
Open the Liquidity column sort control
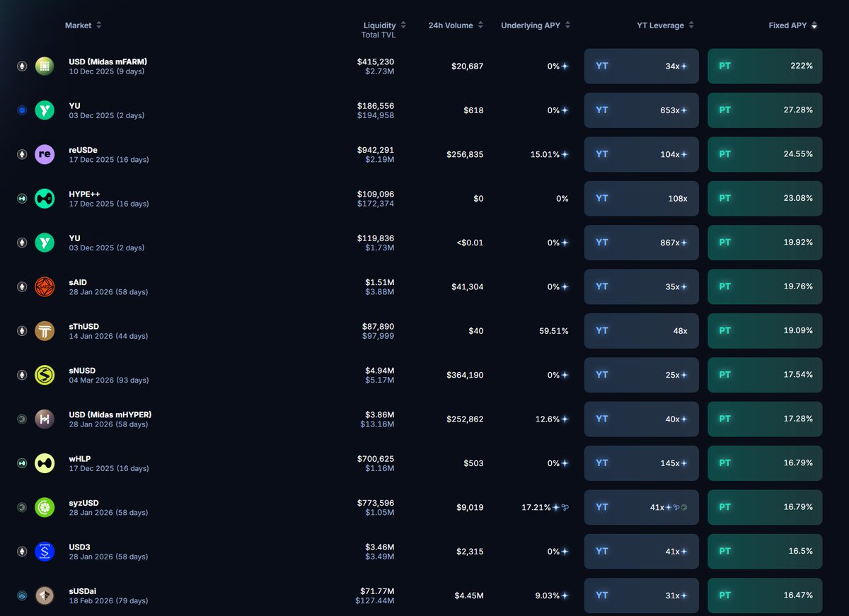point(403,25)
